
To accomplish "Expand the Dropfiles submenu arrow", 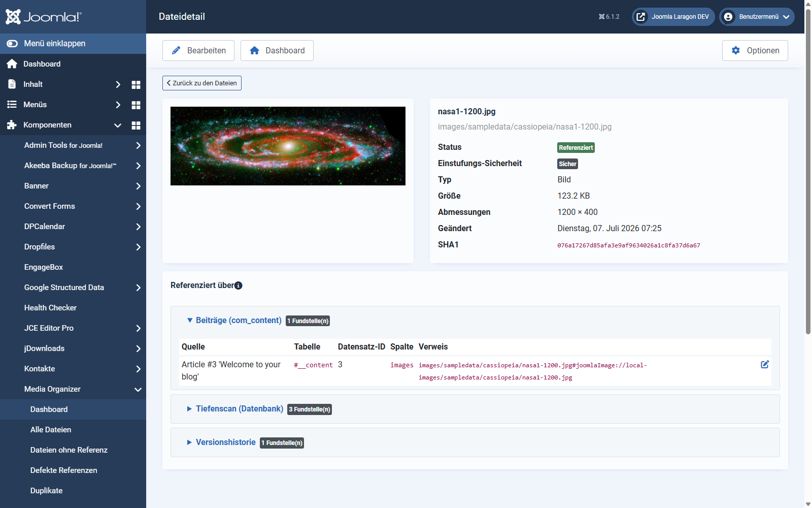I will [x=138, y=247].
